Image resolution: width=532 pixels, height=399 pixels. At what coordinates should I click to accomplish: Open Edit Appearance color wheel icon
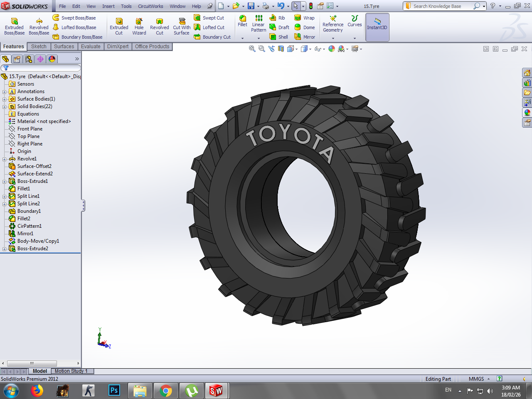331,49
